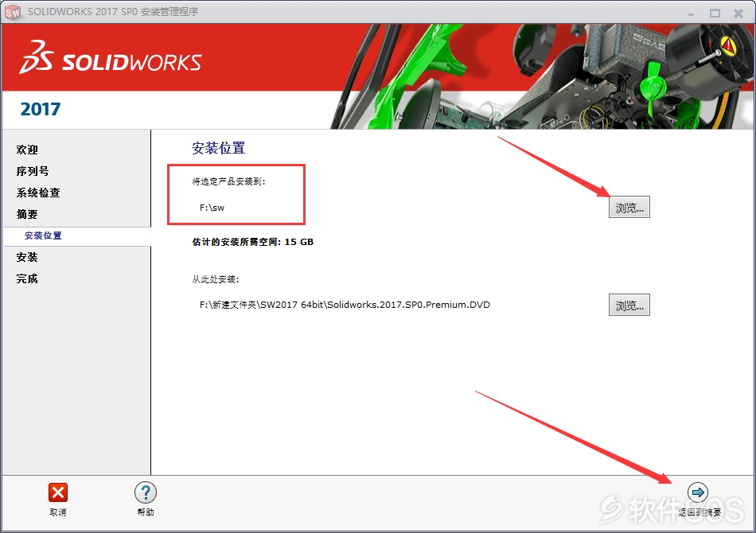Viewport: 756px width, 533px height.
Task: Close the installation manager window
Action: (738, 13)
